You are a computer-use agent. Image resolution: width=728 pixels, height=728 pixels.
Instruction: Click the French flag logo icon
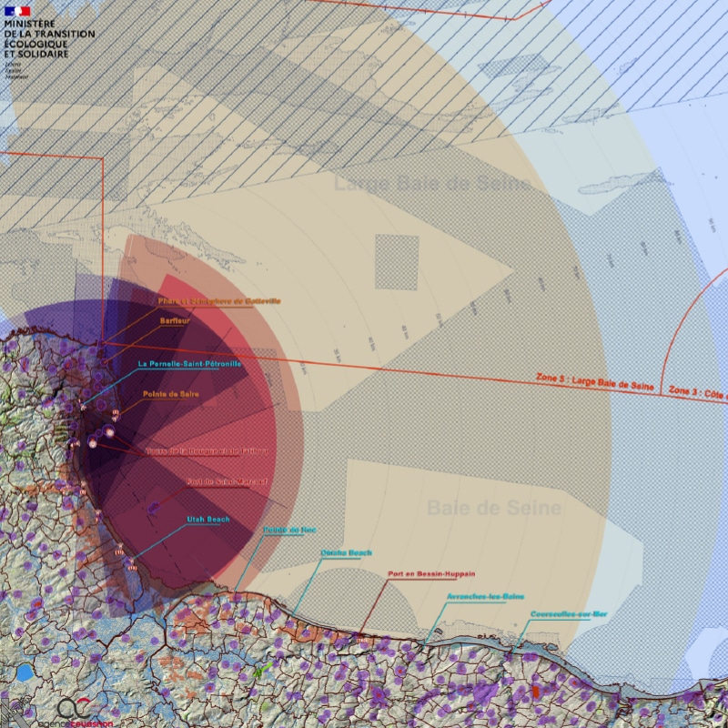[x=17, y=10]
